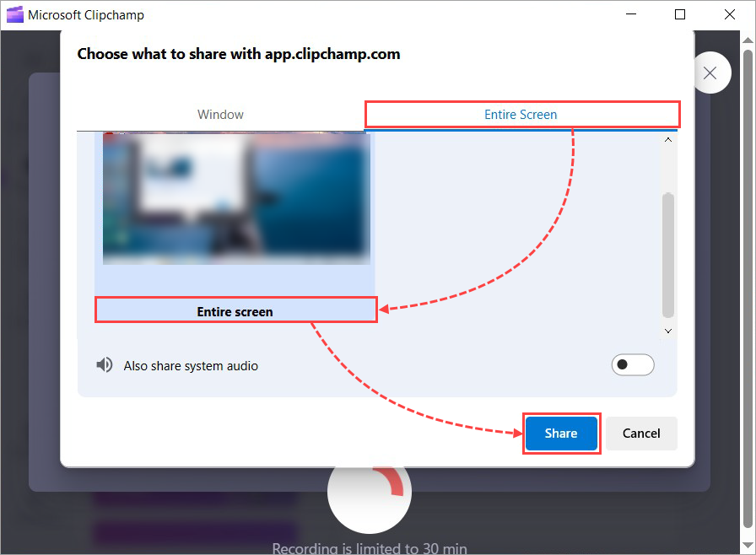Click the blue Share button
This screenshot has width=756, height=555.
click(561, 433)
